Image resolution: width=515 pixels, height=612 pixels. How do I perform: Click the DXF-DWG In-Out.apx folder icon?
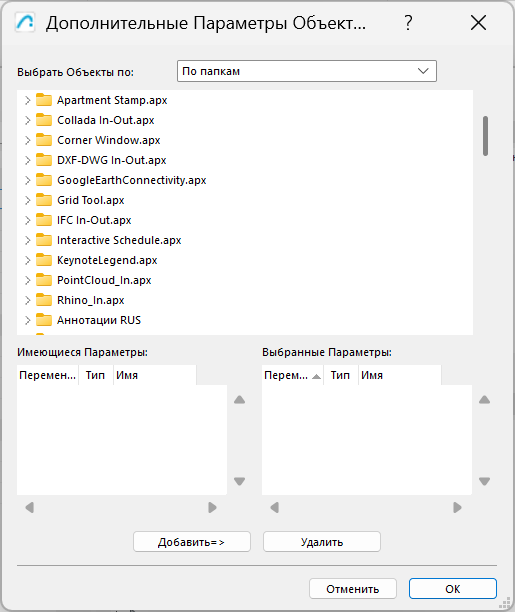(44, 160)
